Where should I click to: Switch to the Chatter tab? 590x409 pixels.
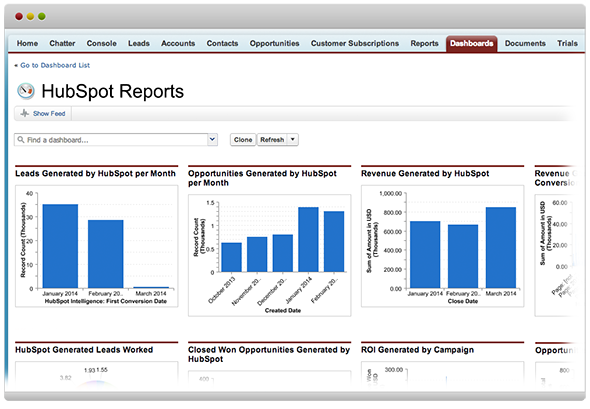(62, 43)
